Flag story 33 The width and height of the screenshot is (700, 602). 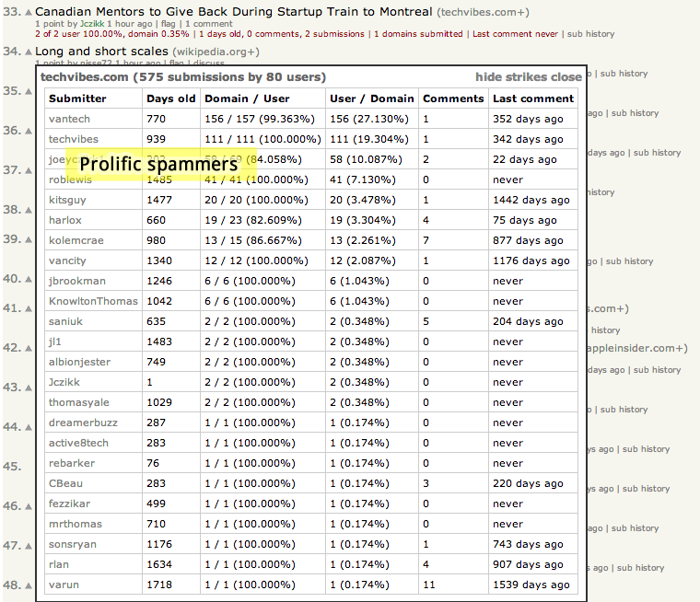point(169,24)
